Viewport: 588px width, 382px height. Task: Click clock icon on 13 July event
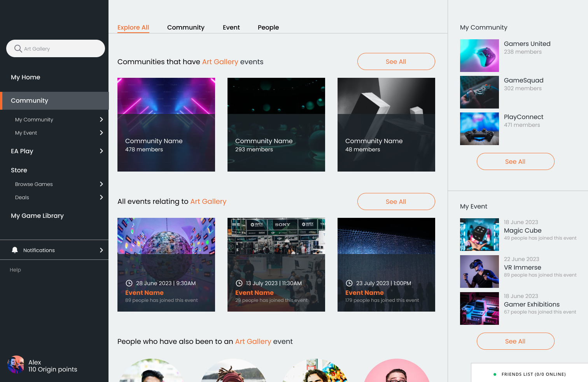pos(239,283)
